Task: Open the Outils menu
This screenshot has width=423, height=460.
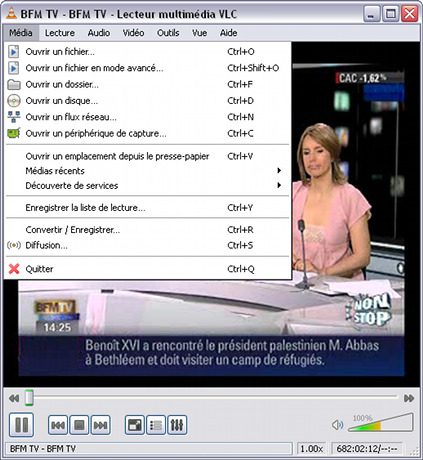Action: pos(168,33)
